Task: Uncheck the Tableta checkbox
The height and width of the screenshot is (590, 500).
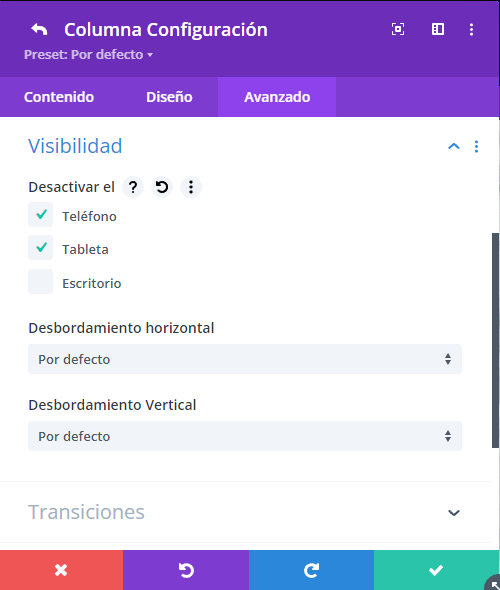Action: pos(41,248)
